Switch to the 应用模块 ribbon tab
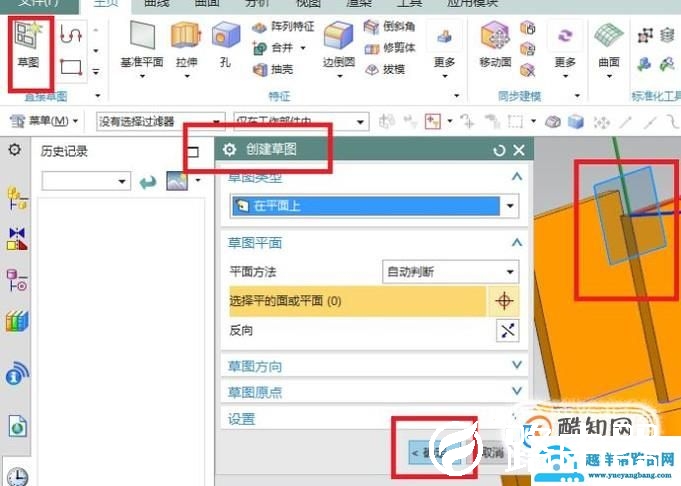 pos(473,3)
